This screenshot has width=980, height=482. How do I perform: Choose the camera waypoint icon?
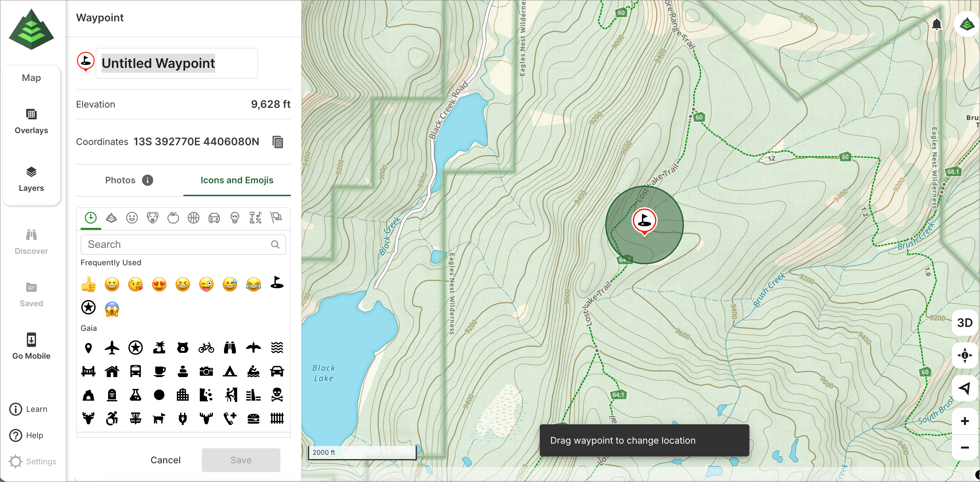tap(206, 371)
